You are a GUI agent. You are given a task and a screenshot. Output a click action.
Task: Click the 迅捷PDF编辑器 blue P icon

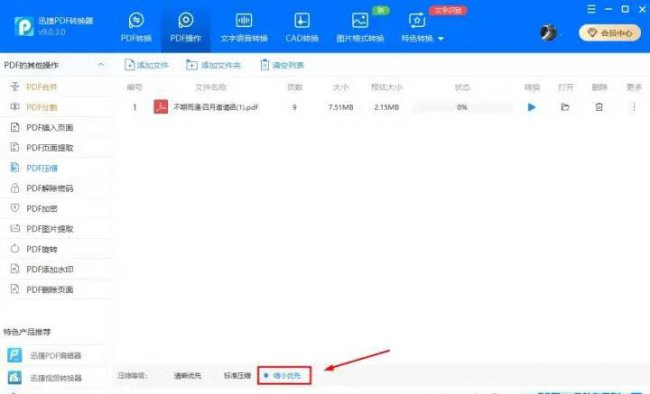tap(15, 355)
